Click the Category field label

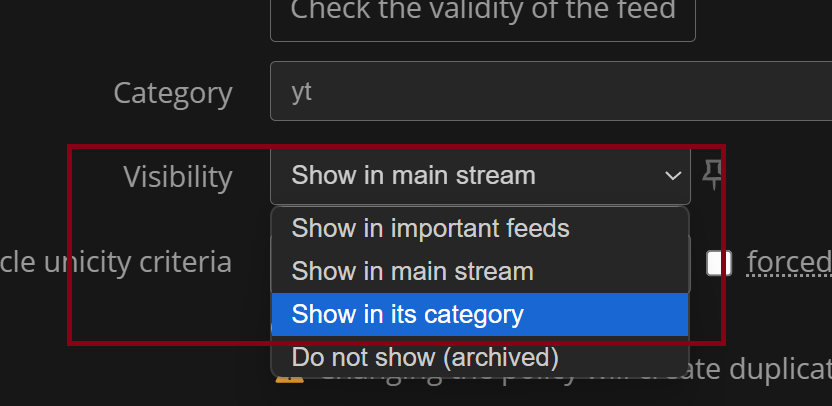[x=173, y=93]
